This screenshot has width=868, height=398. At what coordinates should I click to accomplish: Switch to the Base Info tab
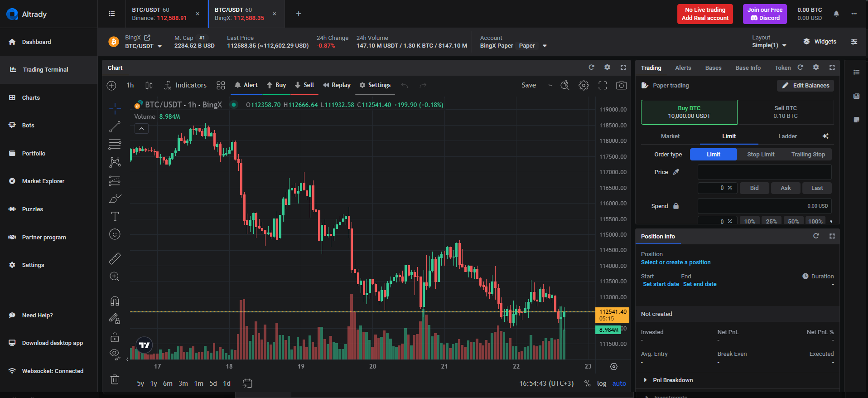pos(748,68)
